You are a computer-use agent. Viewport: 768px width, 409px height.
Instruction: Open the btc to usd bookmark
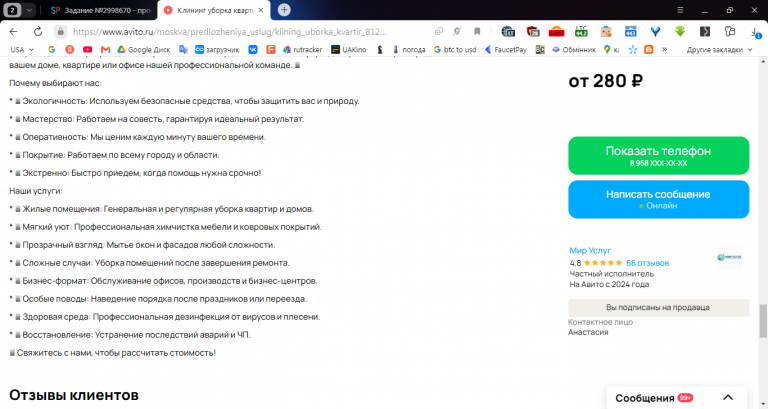pos(455,49)
